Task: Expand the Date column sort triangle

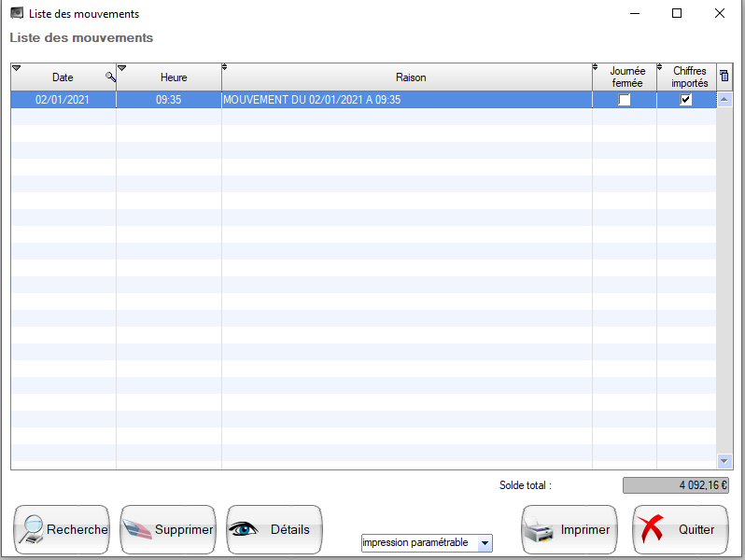Action: pos(16,68)
